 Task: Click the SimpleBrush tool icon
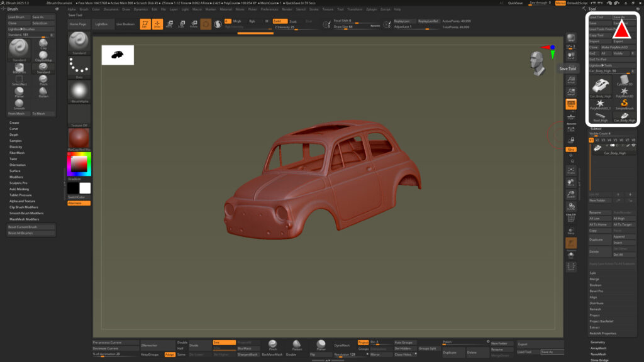click(624, 102)
